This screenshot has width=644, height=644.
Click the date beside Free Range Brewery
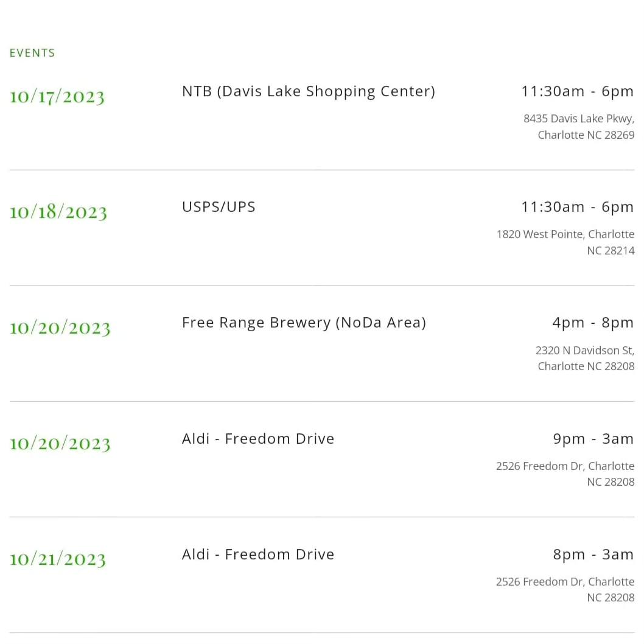click(60, 328)
